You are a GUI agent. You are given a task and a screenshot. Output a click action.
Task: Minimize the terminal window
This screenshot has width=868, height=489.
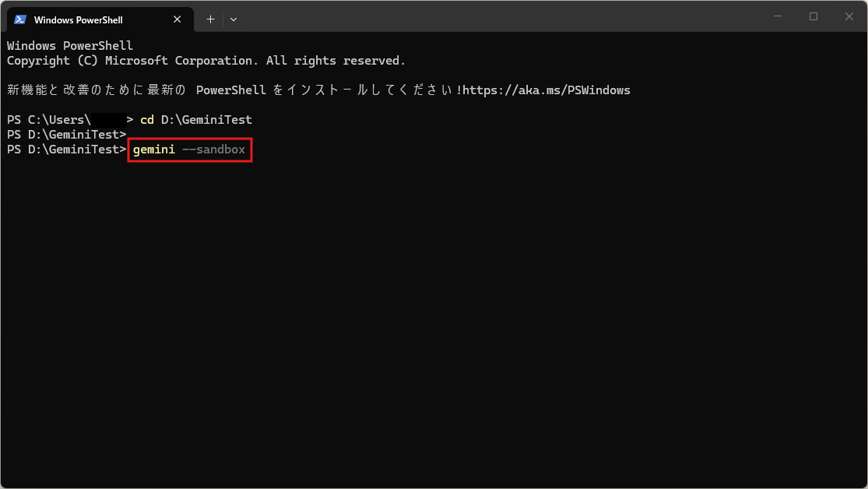[778, 16]
